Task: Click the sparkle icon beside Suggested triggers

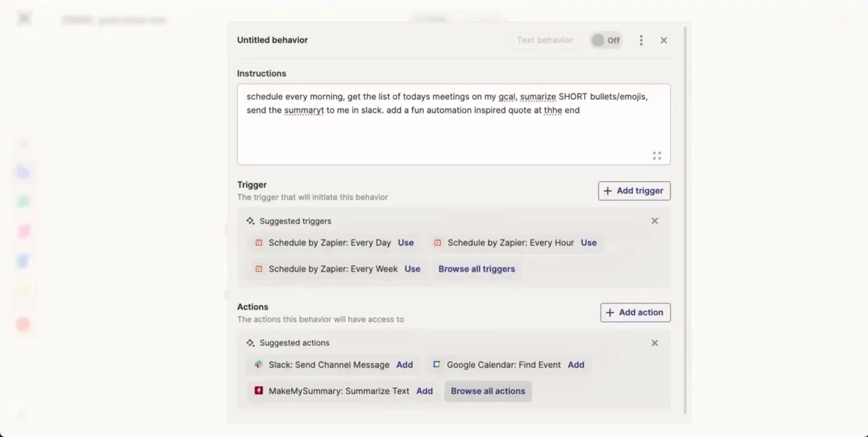Action: pyautogui.click(x=250, y=221)
